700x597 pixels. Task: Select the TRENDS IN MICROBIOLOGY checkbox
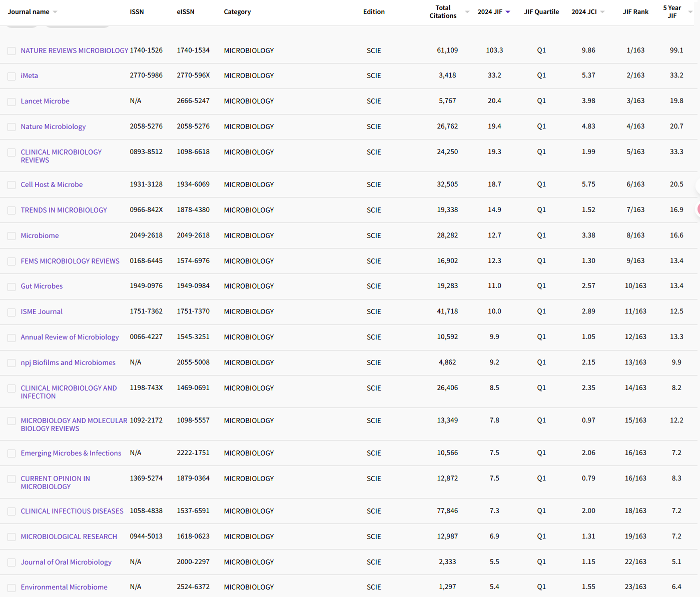pyautogui.click(x=12, y=210)
